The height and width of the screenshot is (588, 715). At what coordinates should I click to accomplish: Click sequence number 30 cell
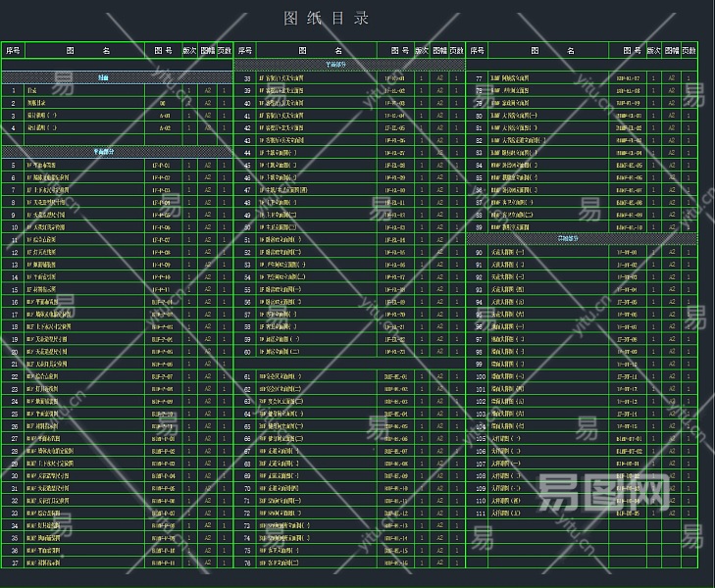[14, 476]
